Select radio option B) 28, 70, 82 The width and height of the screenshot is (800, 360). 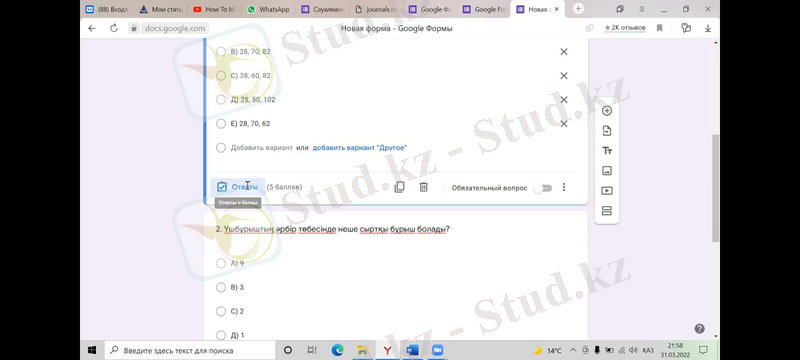pos(221,52)
